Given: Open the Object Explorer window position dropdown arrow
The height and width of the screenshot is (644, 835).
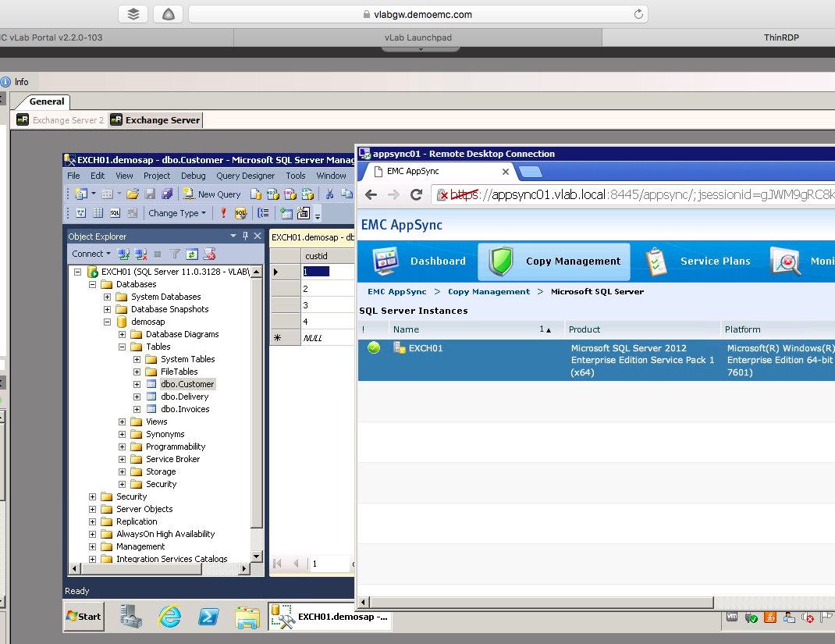Looking at the screenshot, I should pos(233,236).
